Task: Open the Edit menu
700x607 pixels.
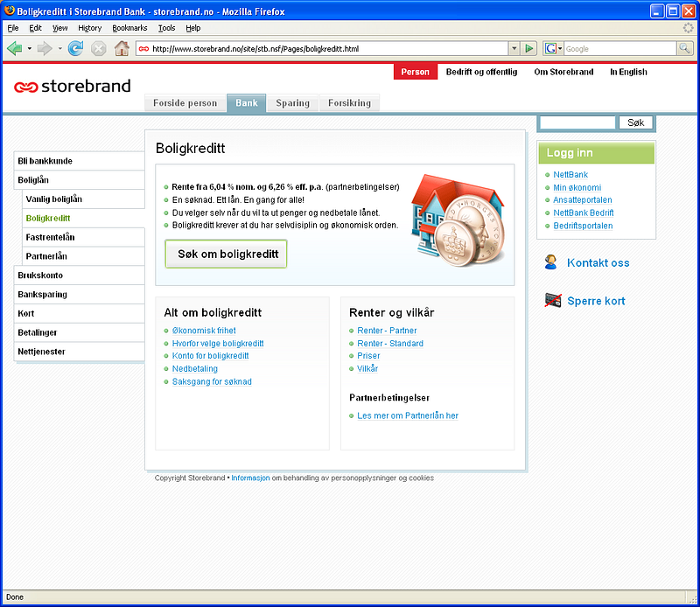Action: click(35, 28)
